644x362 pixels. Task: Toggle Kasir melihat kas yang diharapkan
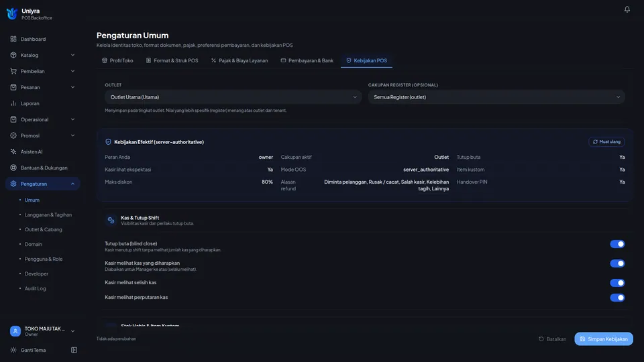coord(617,263)
